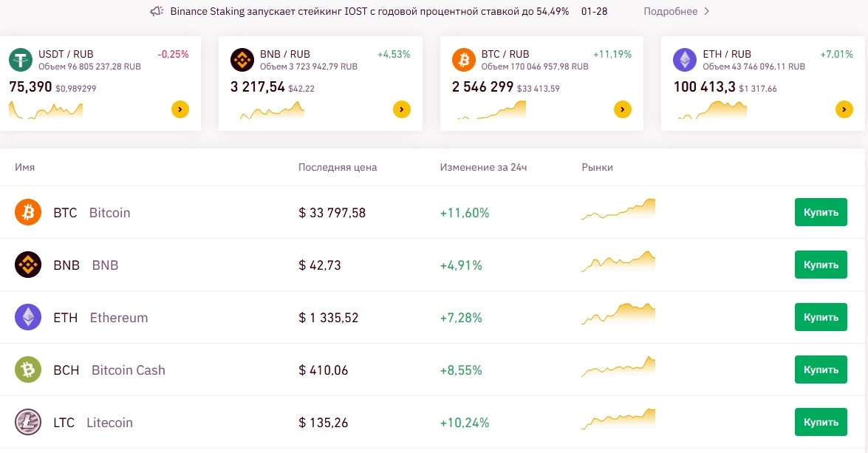Viewport: 868px width, 453px height.
Task: Select the Bitcoin Cash name link
Action: 128,370
